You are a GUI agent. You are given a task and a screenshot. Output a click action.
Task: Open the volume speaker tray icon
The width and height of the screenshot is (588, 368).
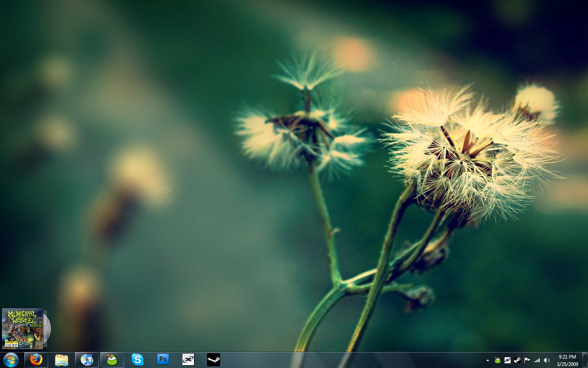pos(547,360)
